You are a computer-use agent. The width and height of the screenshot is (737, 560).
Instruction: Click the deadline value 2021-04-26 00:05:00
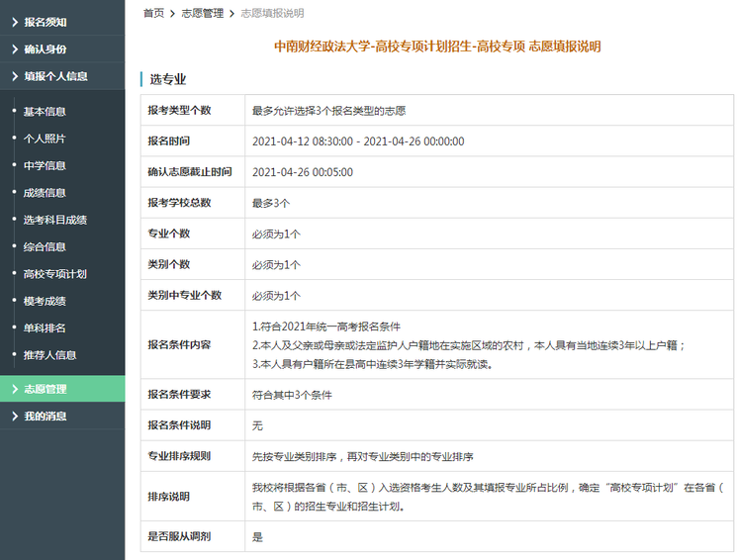tap(303, 172)
